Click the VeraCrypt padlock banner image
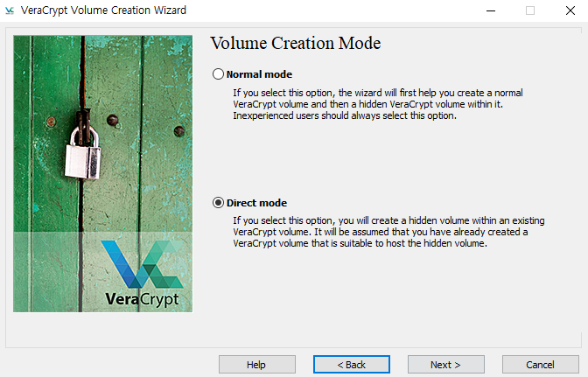The image size is (588, 377). 102,173
